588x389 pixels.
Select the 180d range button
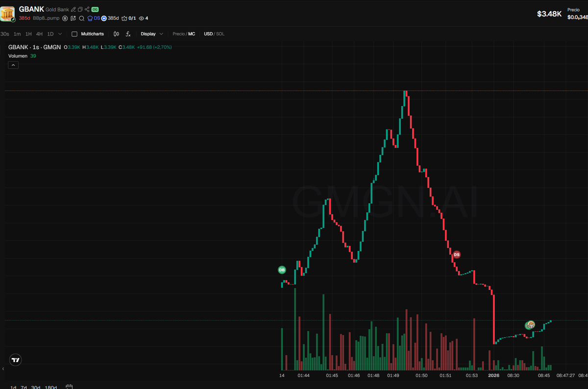pyautogui.click(x=51, y=387)
